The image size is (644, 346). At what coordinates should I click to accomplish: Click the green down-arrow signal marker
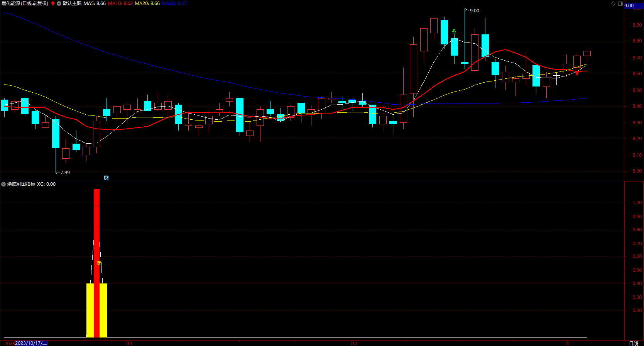click(454, 32)
